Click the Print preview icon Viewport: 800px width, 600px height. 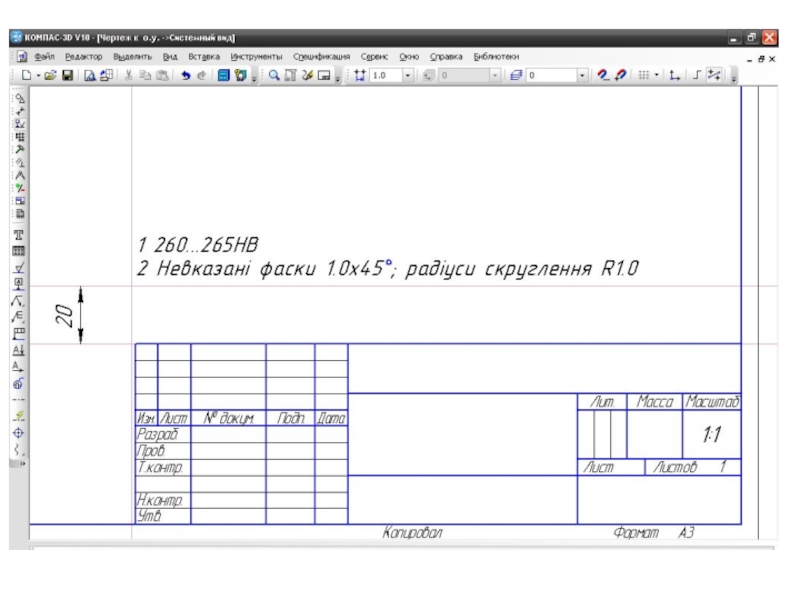tap(89, 75)
